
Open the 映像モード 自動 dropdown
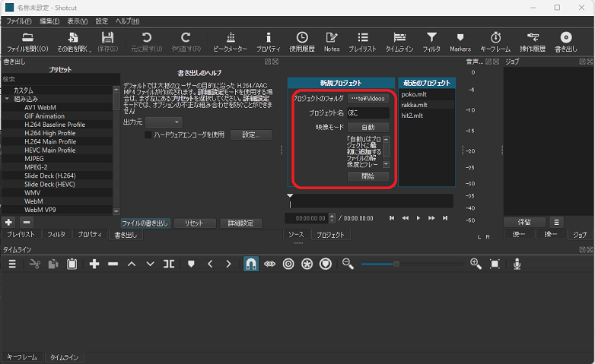point(368,127)
